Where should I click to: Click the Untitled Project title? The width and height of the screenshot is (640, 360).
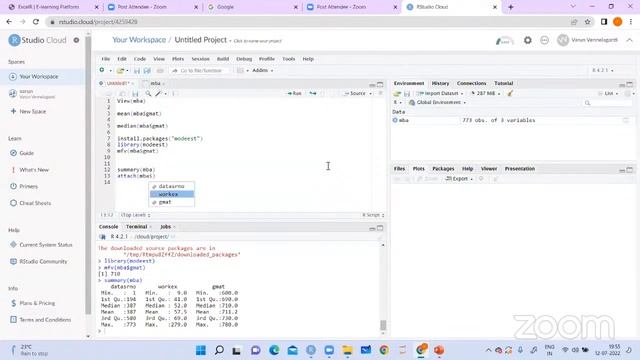tap(200, 40)
